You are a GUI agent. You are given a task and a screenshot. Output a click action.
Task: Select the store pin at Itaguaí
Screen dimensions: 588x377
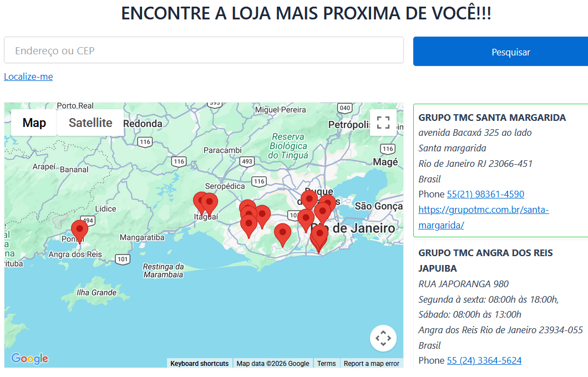209,203
